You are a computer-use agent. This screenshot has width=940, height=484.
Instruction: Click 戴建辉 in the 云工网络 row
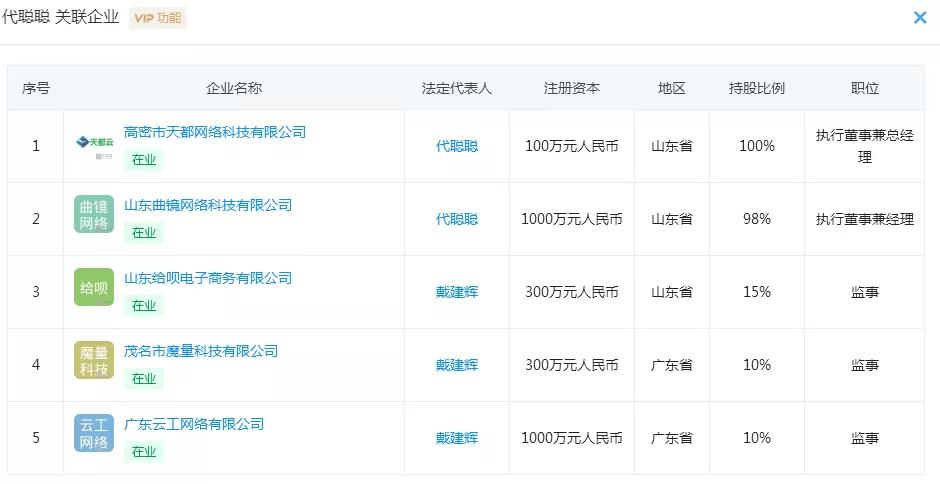tap(457, 438)
